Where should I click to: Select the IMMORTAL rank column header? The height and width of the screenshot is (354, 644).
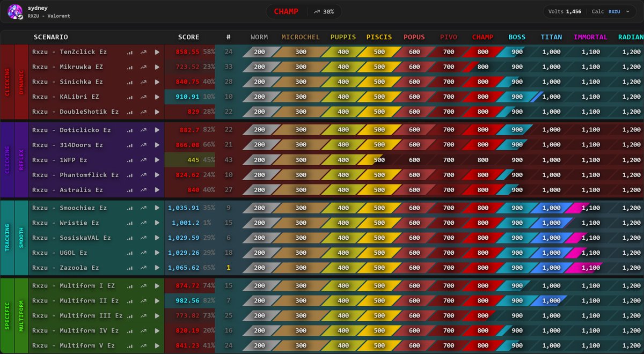tap(590, 37)
